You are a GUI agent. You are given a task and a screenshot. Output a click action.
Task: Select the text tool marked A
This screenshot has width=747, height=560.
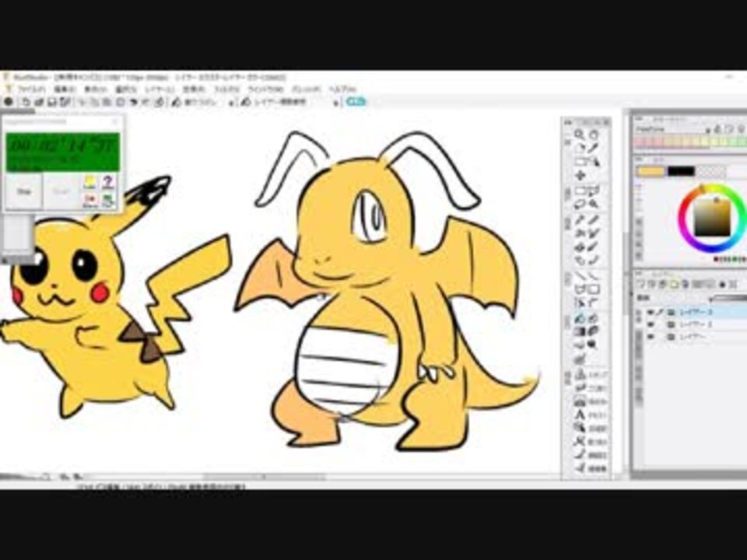[580, 415]
